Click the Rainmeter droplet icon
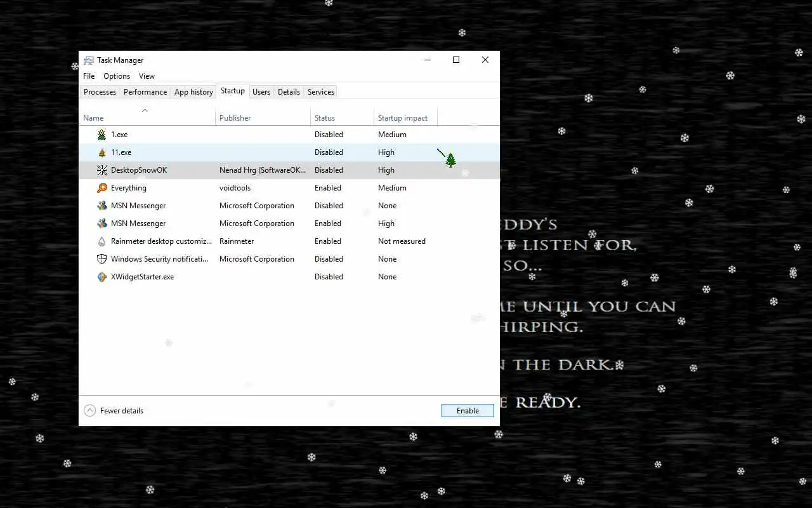The image size is (812, 508). (101, 241)
